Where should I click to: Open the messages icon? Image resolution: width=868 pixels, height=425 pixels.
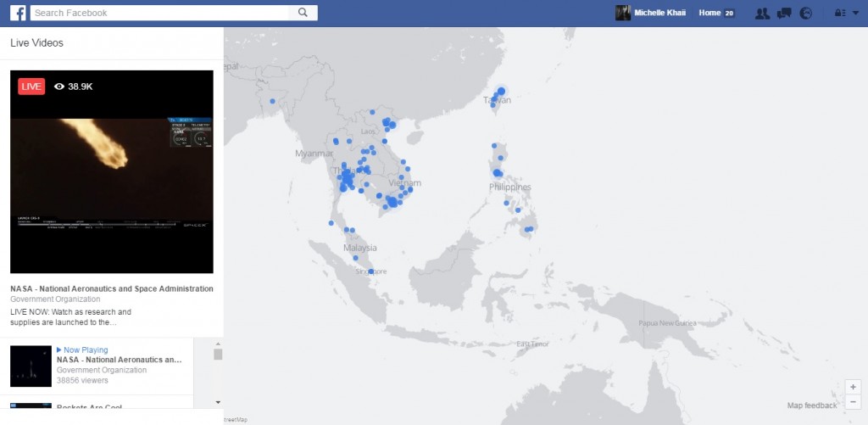tap(784, 14)
